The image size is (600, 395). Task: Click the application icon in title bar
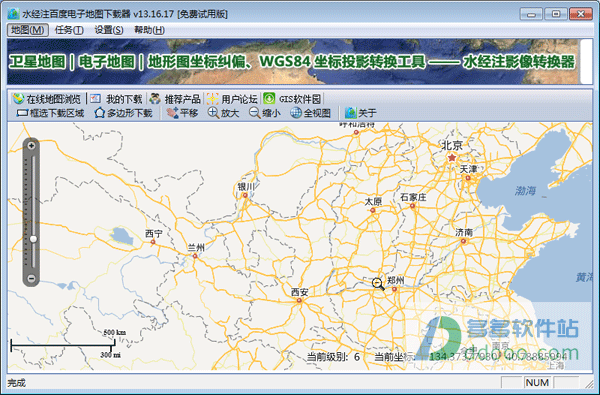(x=14, y=14)
